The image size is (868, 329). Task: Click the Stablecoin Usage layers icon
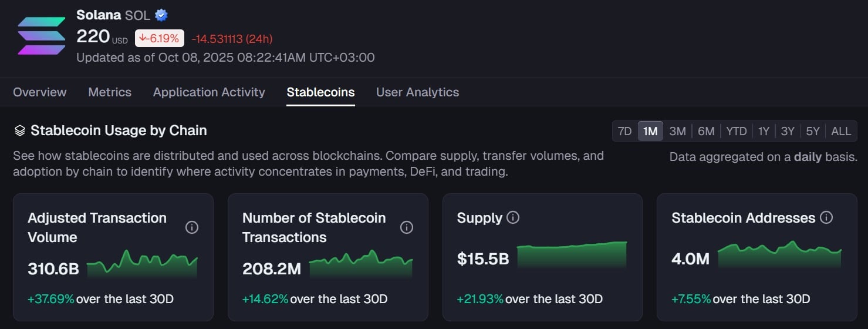(20, 130)
